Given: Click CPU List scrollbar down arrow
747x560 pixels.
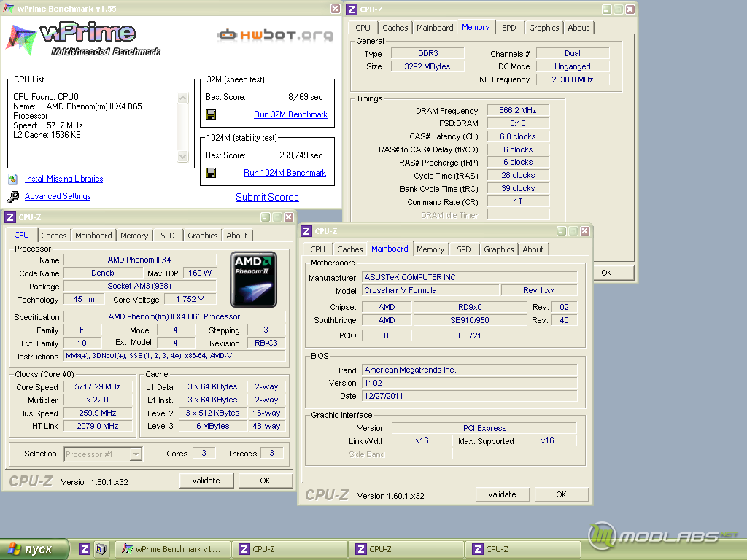Looking at the screenshot, I should coord(183,156).
